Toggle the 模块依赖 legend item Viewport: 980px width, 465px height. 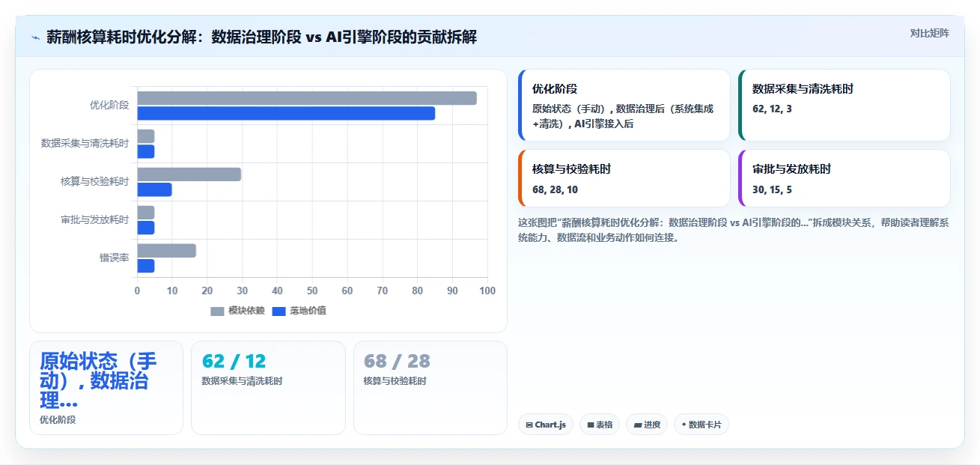click(x=237, y=311)
